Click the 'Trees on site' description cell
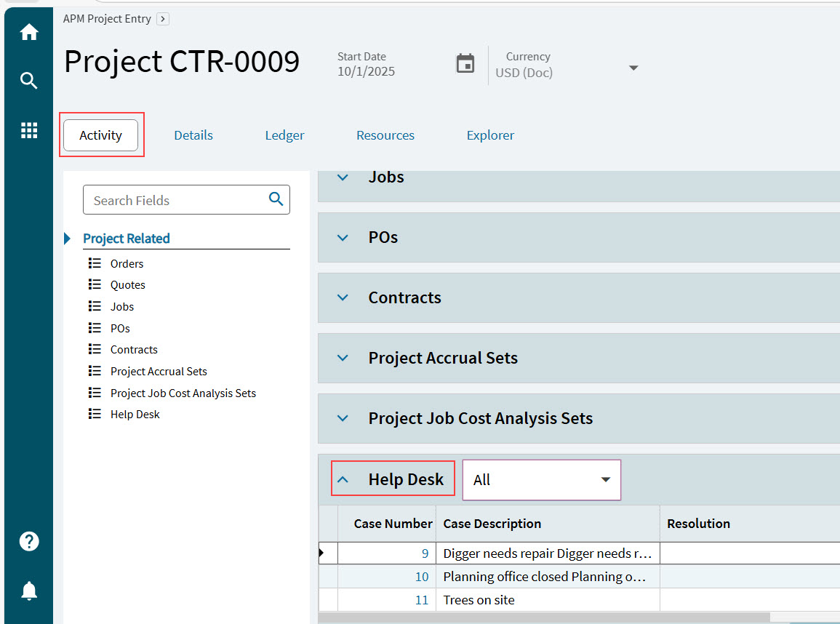Image resolution: width=840 pixels, height=624 pixels. (548, 600)
